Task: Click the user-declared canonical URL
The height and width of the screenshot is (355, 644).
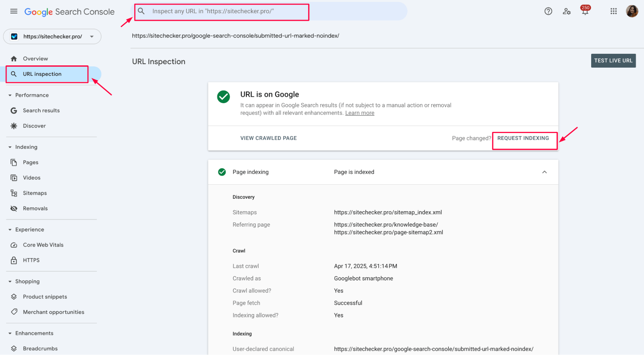Action: click(x=434, y=349)
